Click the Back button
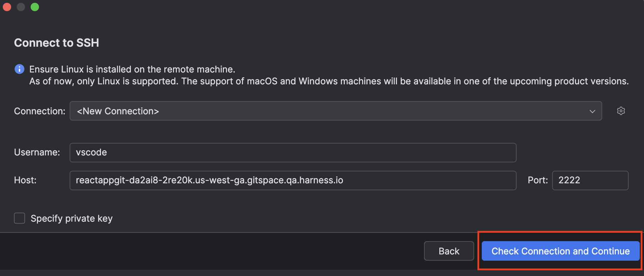Viewport: 644px width, 276px height. click(x=449, y=251)
